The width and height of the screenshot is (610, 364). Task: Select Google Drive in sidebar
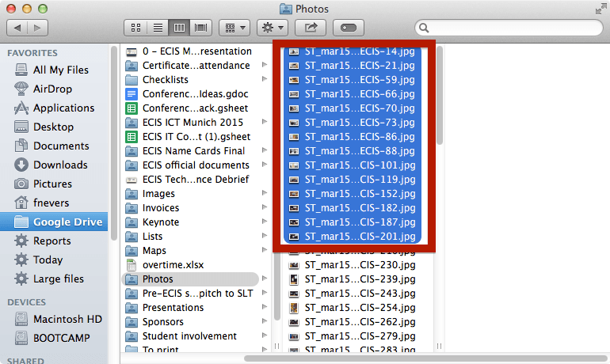coord(67,222)
